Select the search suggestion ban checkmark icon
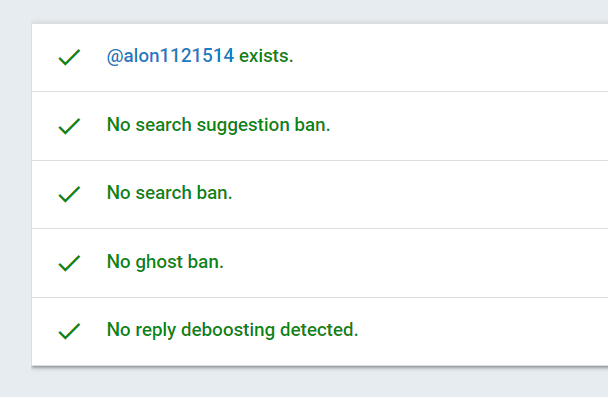The height and width of the screenshot is (397, 608). click(69, 126)
